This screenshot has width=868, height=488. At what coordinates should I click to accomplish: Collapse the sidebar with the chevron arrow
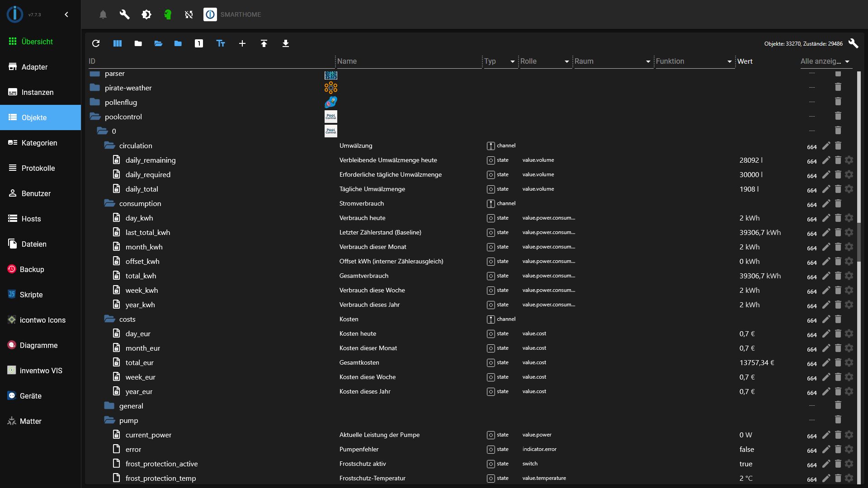(66, 14)
